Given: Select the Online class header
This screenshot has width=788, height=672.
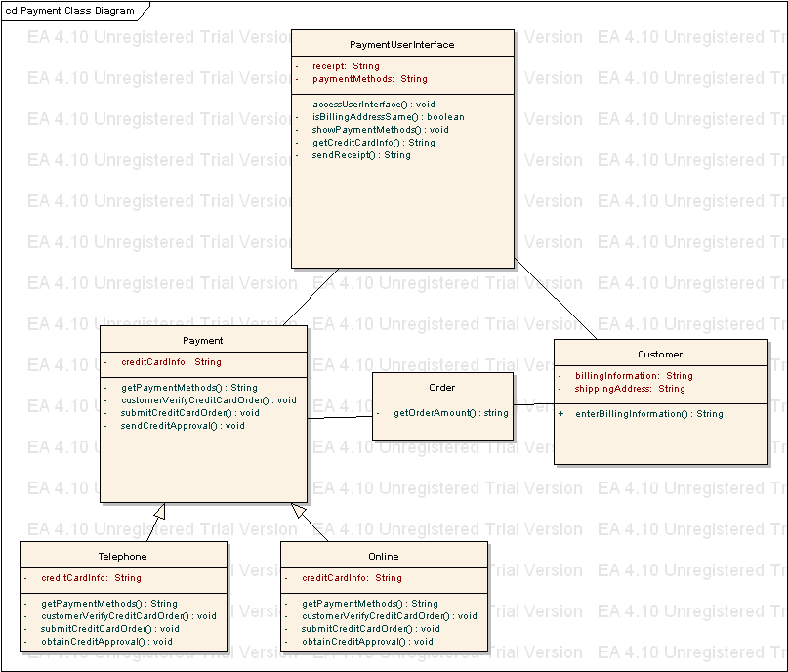Looking at the screenshot, I should click(x=383, y=556).
